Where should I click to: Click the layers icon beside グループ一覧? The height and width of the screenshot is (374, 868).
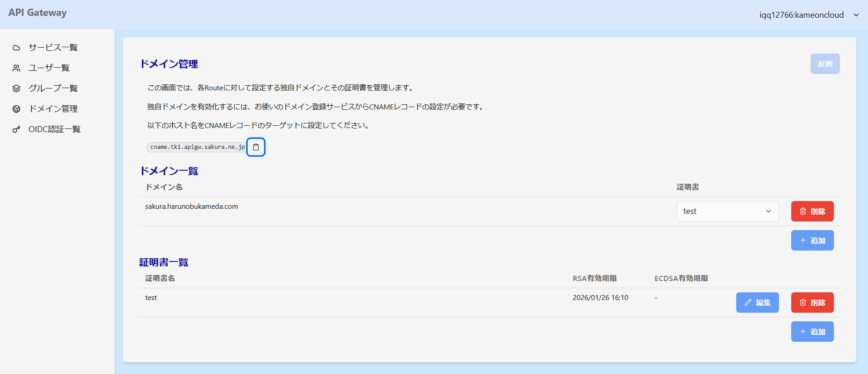coord(16,89)
